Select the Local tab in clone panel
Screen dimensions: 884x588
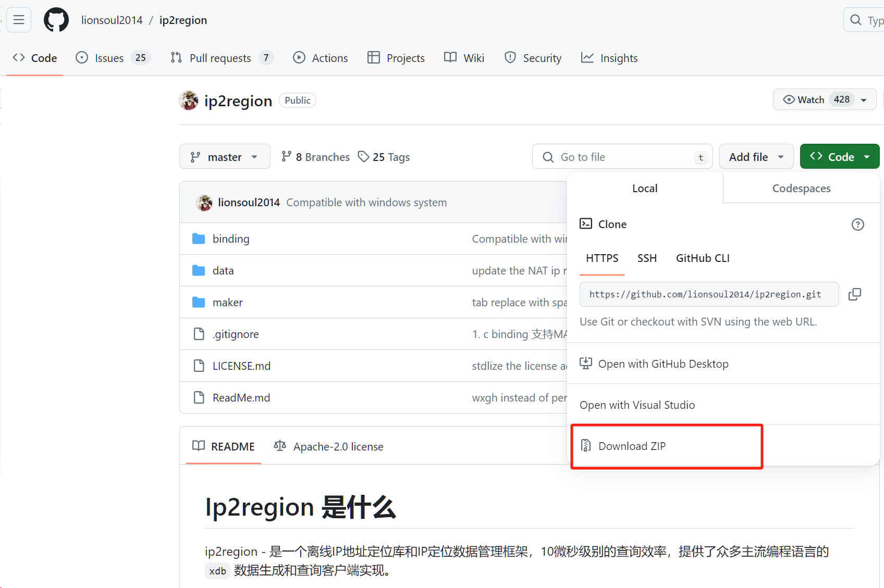pyautogui.click(x=645, y=189)
